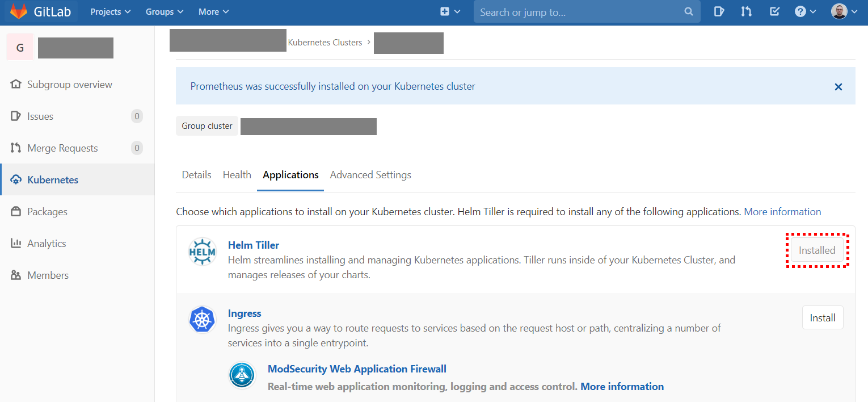This screenshot has height=402, width=868.
Task: Focus the Search or jump to field
Action: pyautogui.click(x=587, y=12)
